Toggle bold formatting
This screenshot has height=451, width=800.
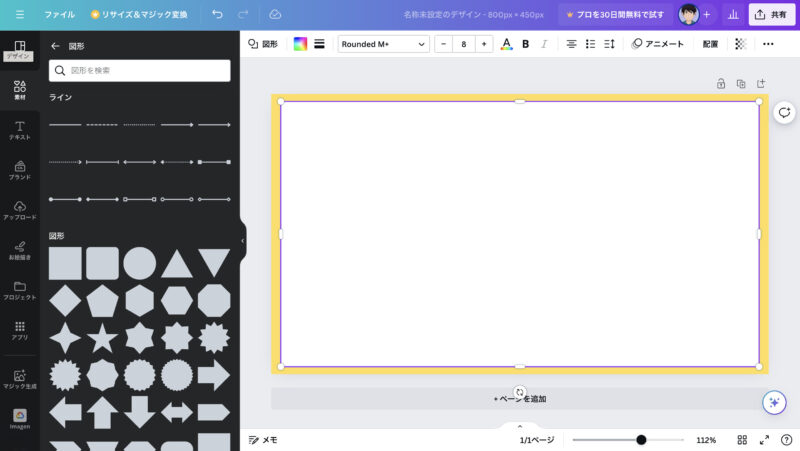tap(526, 44)
